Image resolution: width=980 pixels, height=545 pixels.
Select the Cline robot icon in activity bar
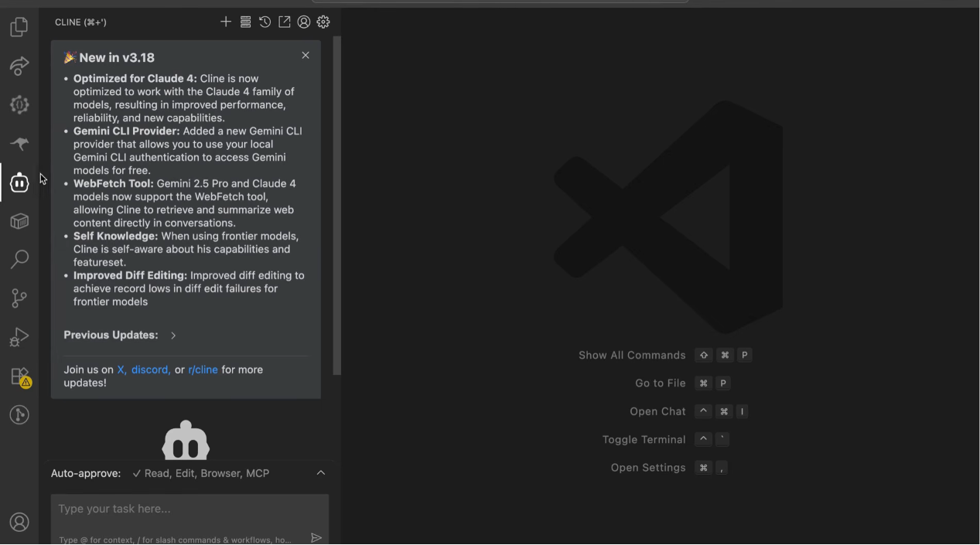pyautogui.click(x=19, y=182)
